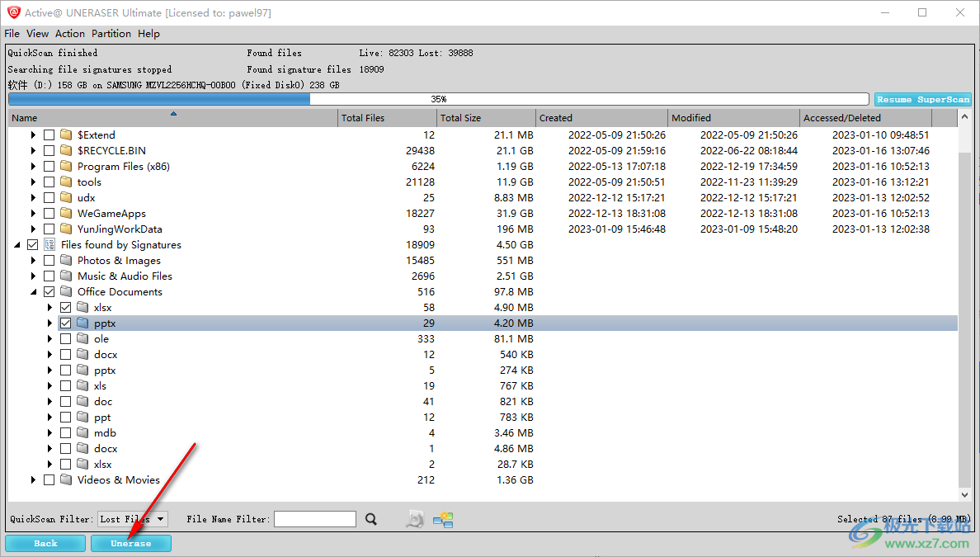980x557 pixels.
Task: Expand the udx folder node
Action: [x=33, y=197]
